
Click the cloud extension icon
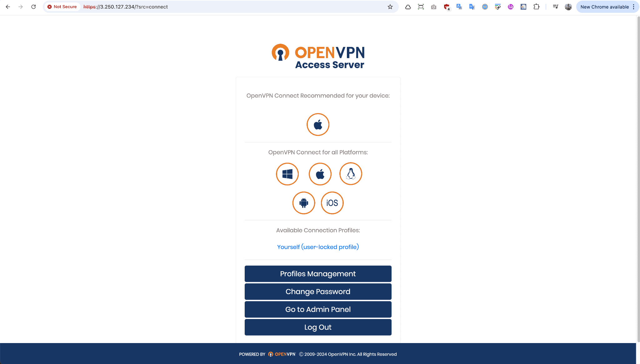pos(408,7)
